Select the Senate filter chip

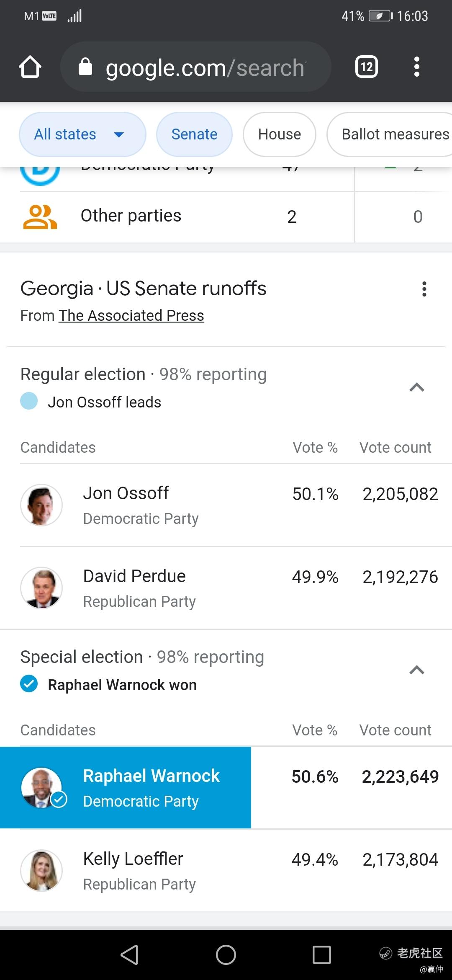pos(194,134)
